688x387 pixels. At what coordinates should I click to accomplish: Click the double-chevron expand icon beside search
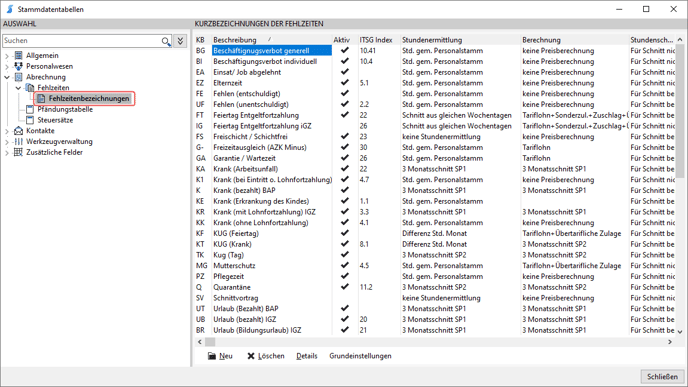click(180, 41)
